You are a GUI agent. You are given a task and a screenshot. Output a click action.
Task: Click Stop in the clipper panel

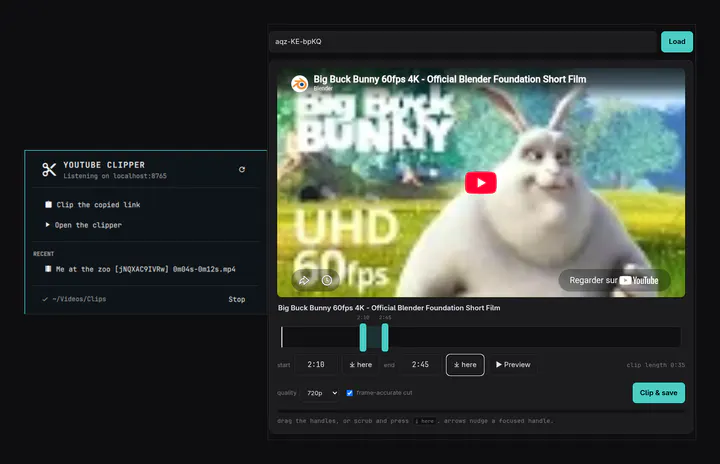click(x=236, y=299)
